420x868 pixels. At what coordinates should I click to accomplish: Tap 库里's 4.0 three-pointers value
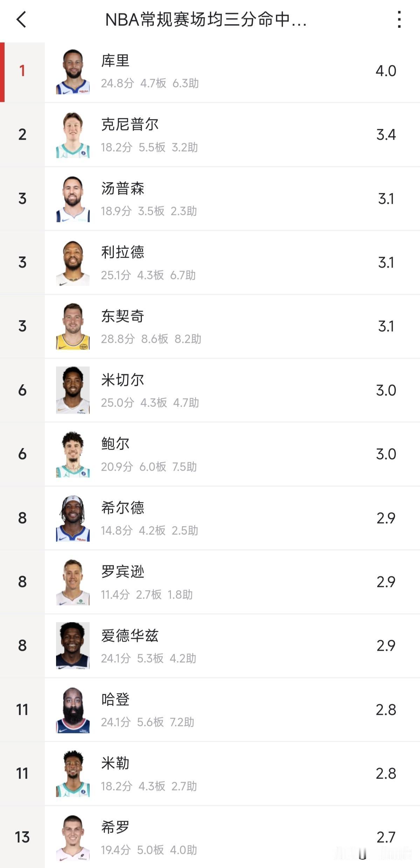click(386, 71)
